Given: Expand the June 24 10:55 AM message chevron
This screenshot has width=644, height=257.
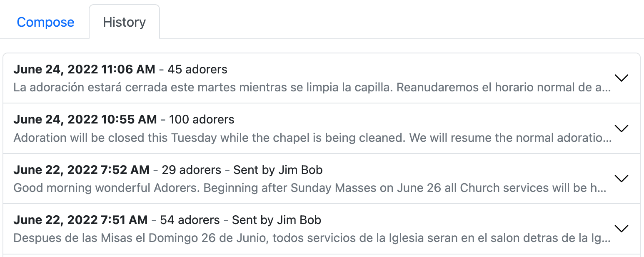Looking at the screenshot, I should click(621, 128).
